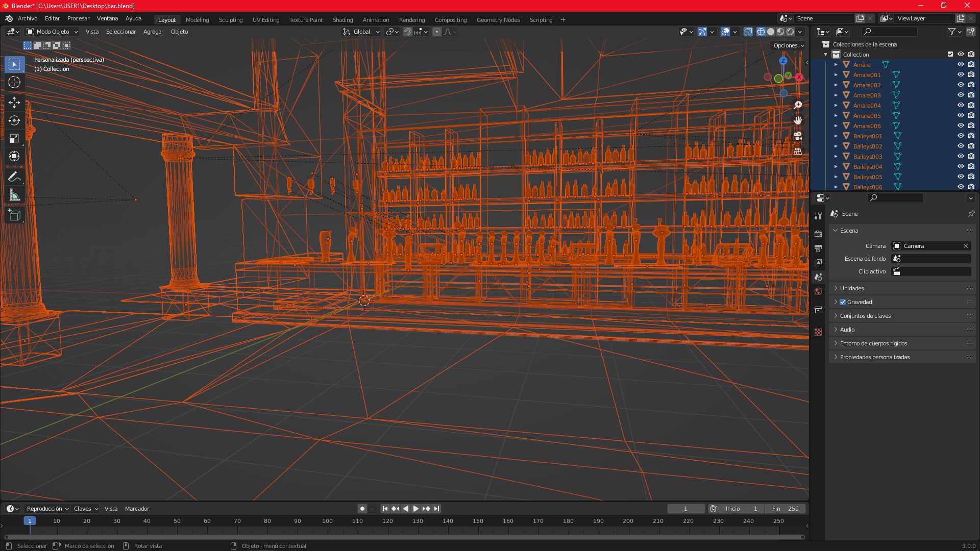Expand the Unidades panel
This screenshot has width=980, height=551.
[x=852, y=288]
